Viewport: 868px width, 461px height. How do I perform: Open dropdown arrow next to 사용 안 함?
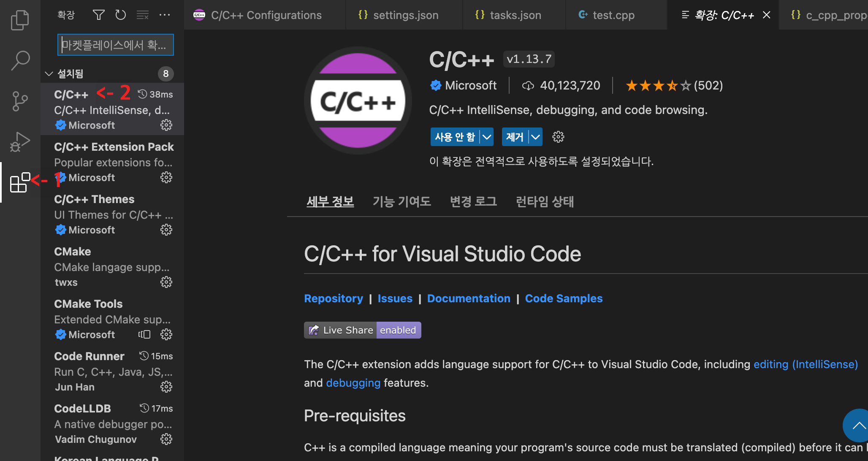click(487, 137)
